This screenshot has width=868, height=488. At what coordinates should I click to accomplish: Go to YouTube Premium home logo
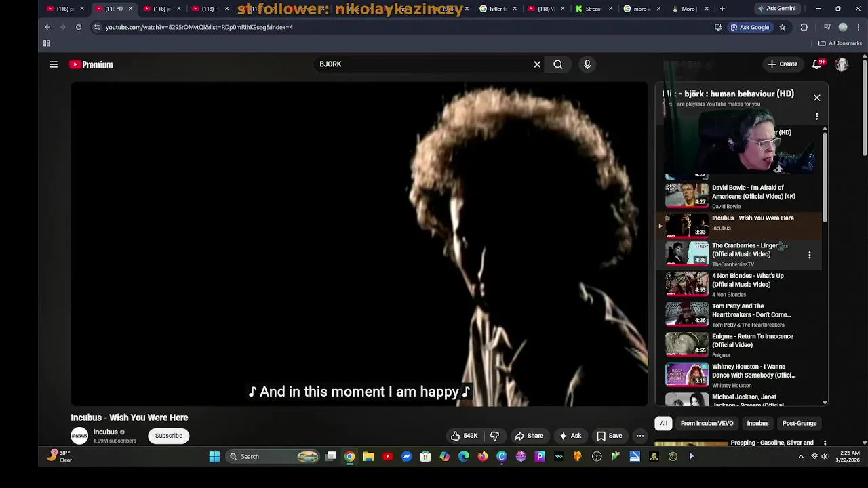[x=91, y=64]
